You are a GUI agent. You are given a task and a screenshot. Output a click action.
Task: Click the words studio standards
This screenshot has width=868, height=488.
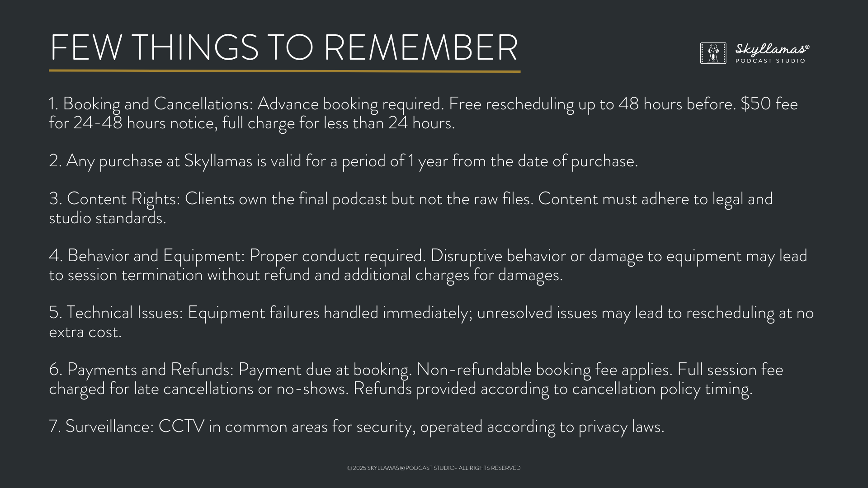coord(108,218)
